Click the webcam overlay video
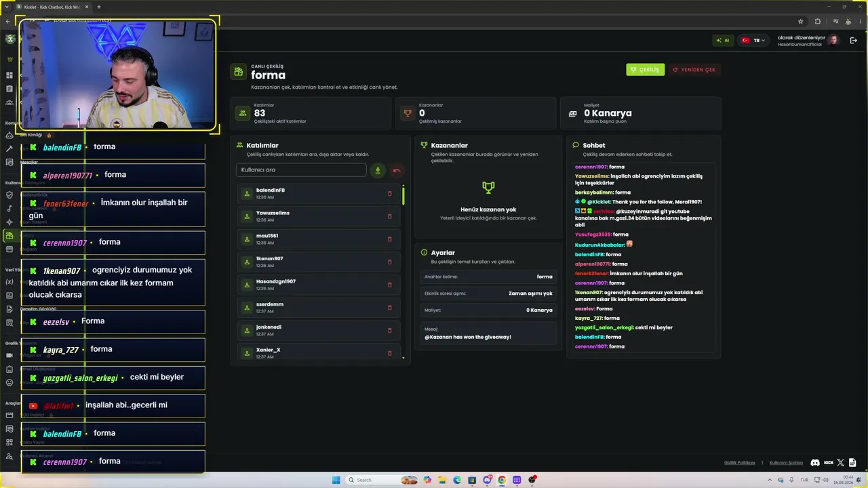Screen dimensions: 868x488 click(x=117, y=75)
